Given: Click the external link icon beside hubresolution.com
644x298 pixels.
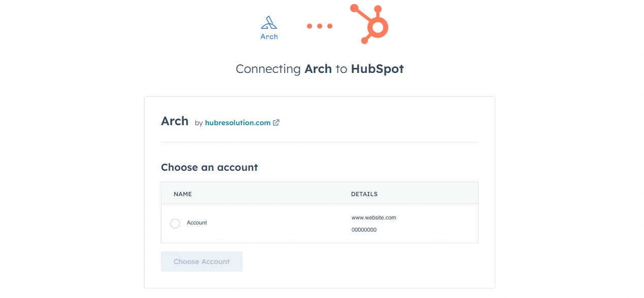Looking at the screenshot, I should pyautogui.click(x=276, y=123).
